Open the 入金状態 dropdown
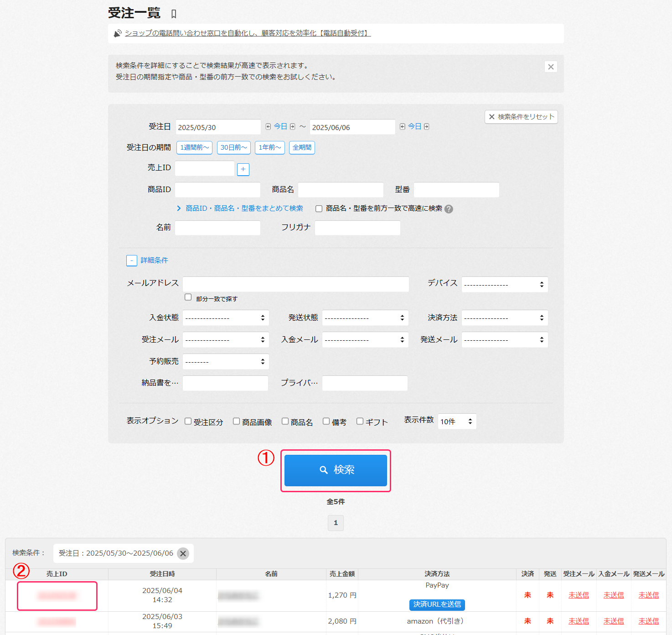 [226, 318]
